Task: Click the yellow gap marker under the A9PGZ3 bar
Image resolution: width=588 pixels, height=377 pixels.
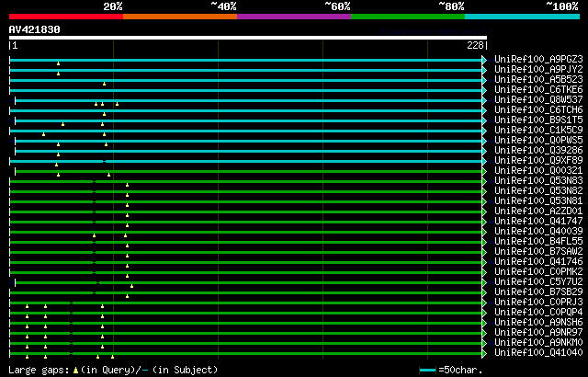Action: (x=58, y=63)
